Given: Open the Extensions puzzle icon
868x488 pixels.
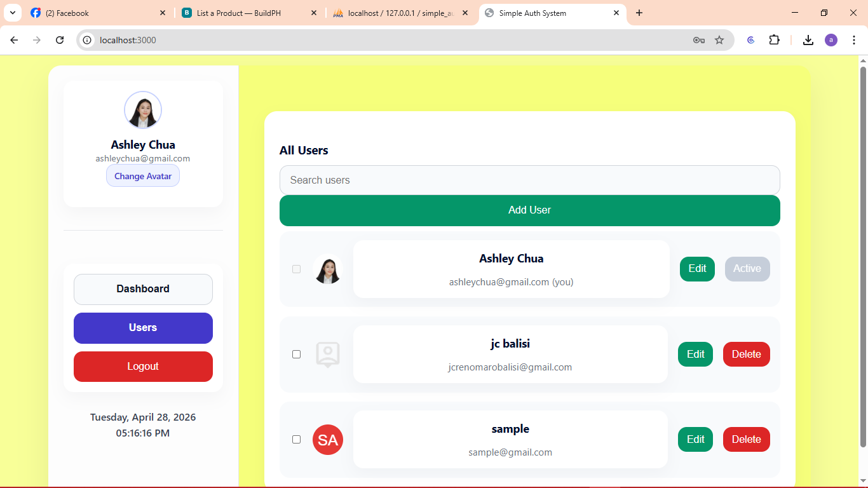Looking at the screenshot, I should click(x=774, y=40).
